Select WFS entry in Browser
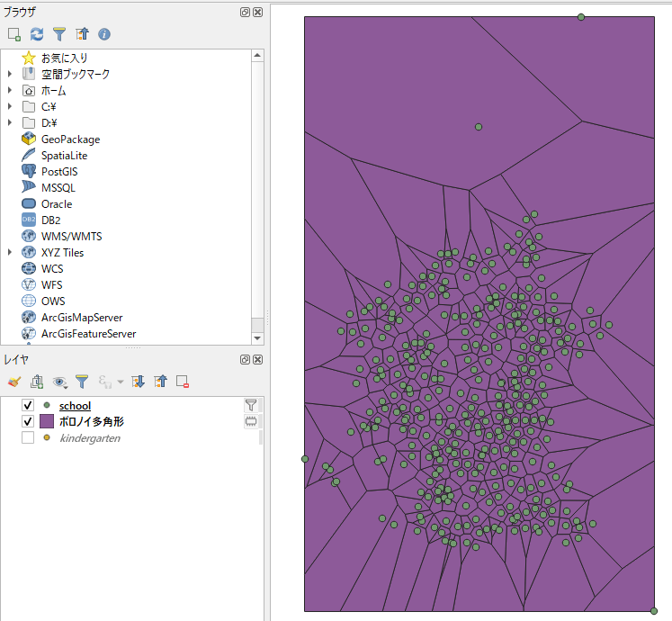The height and width of the screenshot is (621, 672). point(52,284)
